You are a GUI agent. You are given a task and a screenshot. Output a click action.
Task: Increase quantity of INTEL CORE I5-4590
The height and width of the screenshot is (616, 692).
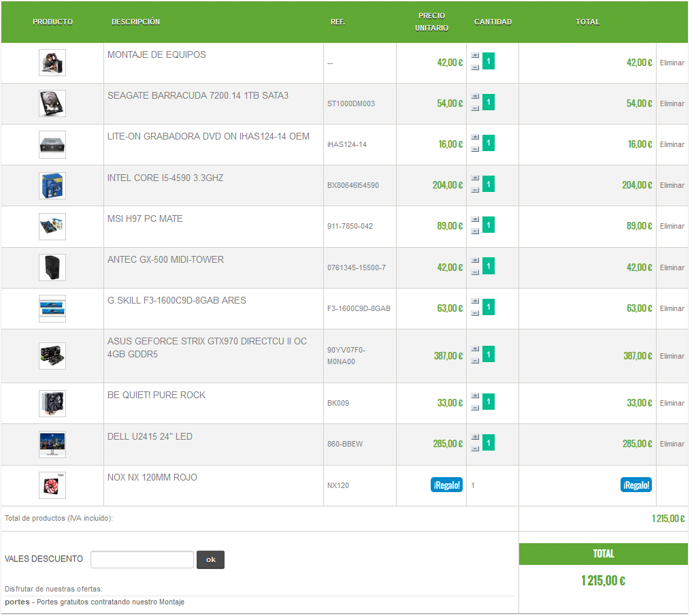(476, 178)
